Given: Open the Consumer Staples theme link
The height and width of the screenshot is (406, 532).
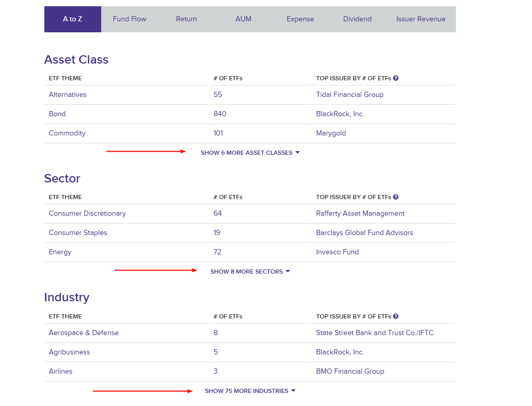Looking at the screenshot, I should tap(78, 233).
